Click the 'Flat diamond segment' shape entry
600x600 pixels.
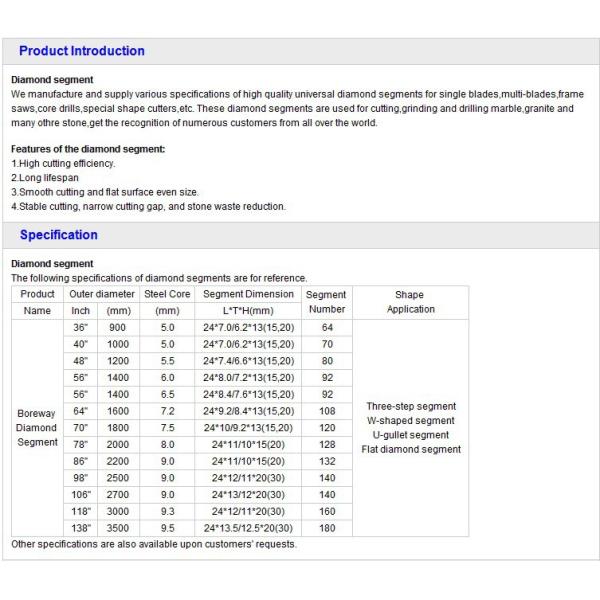411,449
